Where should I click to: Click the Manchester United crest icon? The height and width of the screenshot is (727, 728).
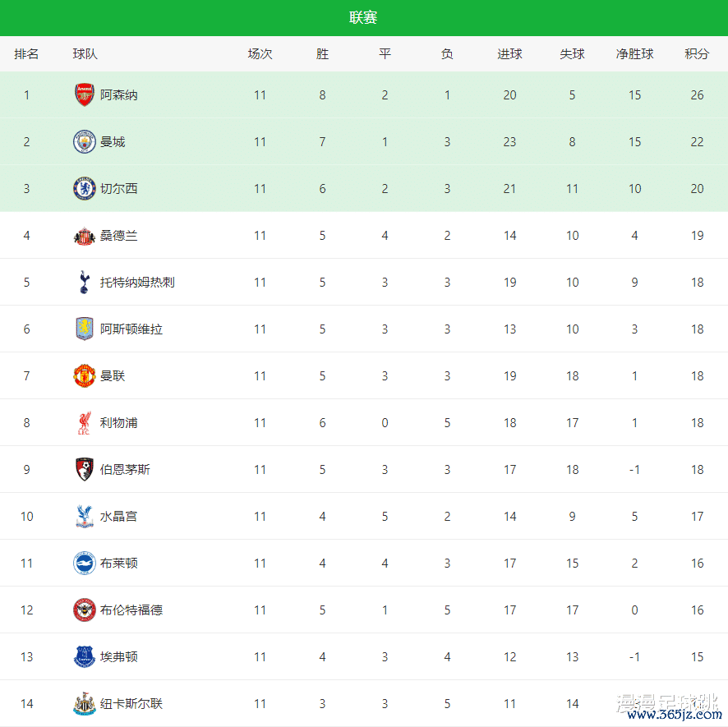[85, 376]
